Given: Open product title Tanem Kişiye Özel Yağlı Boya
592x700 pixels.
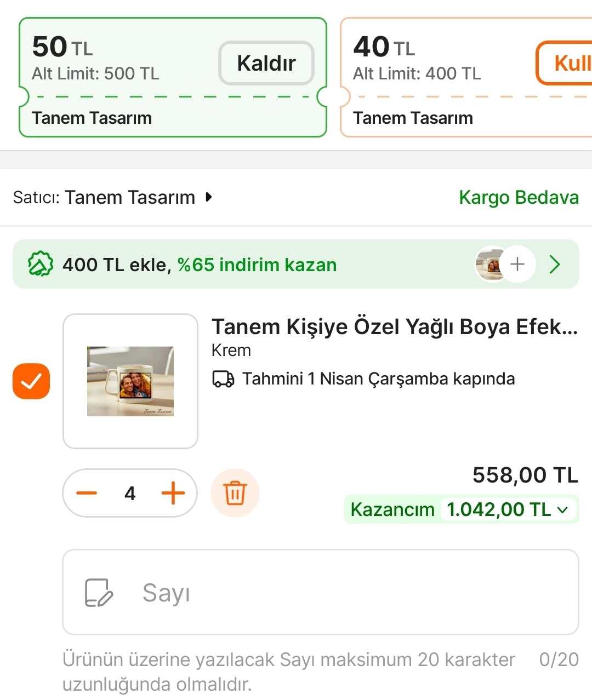Looking at the screenshot, I should pos(395,326).
